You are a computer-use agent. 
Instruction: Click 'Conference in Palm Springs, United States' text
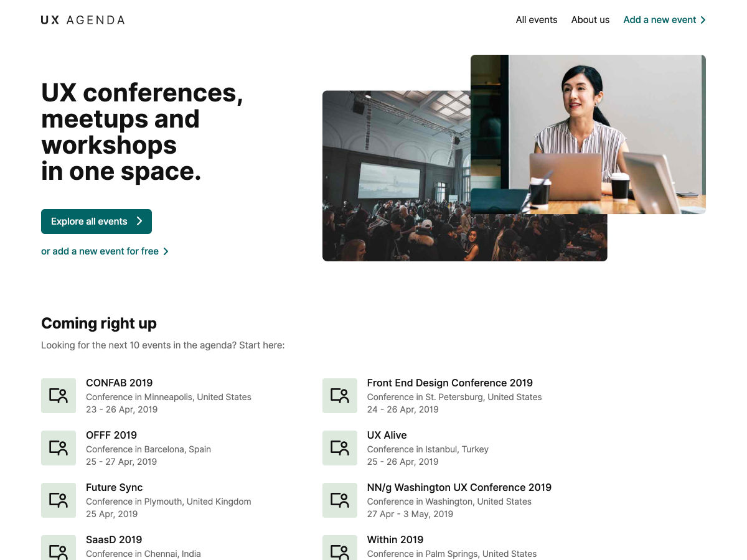[x=452, y=554]
